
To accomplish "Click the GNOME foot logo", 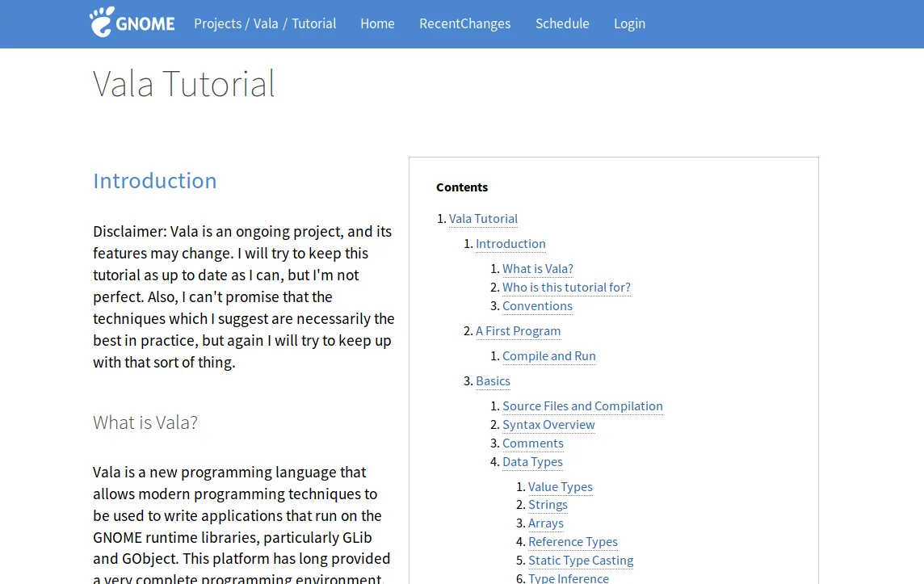I will [132, 23].
